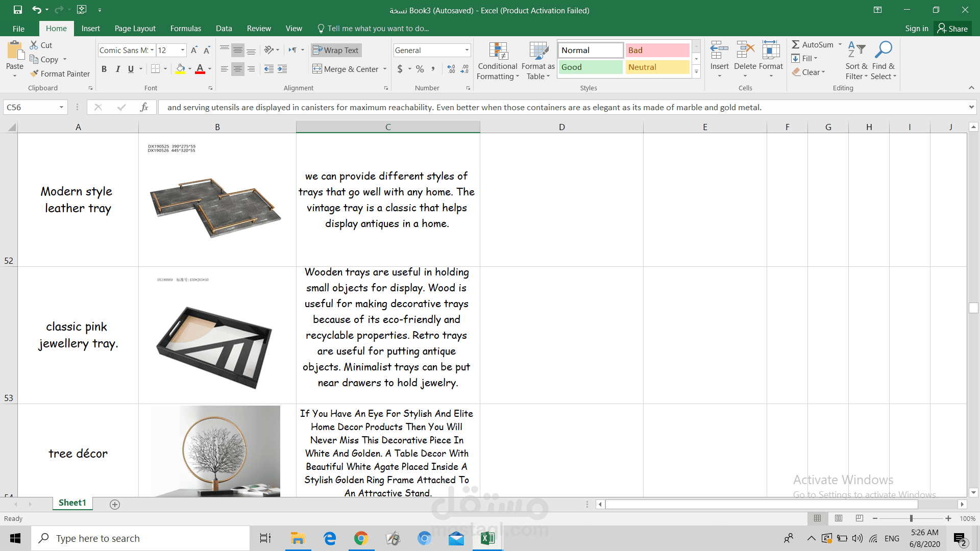Open the Page Layout ribbon tab

pos(135,29)
